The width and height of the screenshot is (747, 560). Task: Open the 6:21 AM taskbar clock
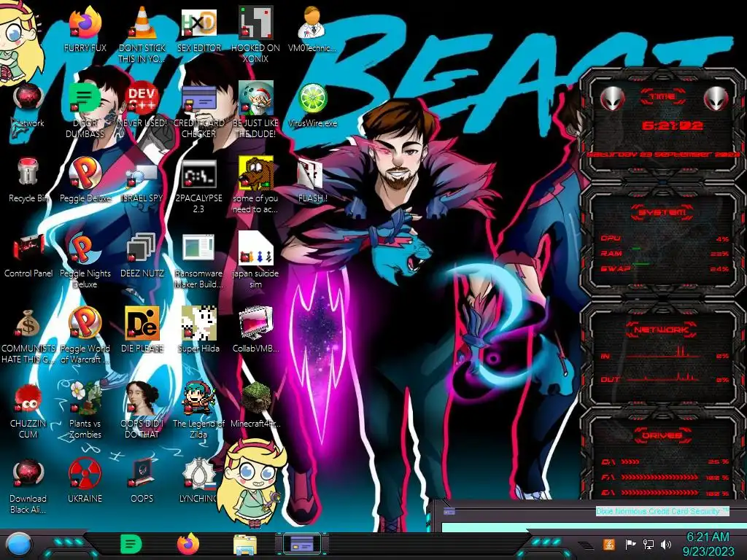(708, 544)
